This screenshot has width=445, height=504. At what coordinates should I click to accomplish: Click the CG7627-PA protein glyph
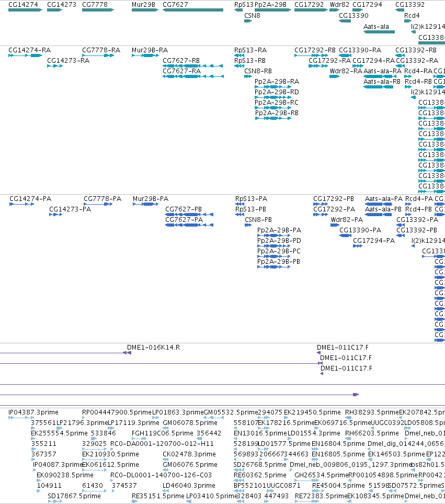pos(189,225)
